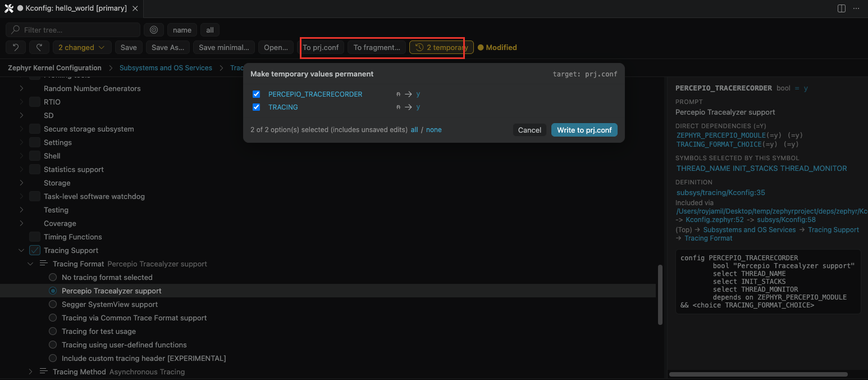Screen dimensions: 868x380
Task: Click the Save button
Action: click(129, 47)
